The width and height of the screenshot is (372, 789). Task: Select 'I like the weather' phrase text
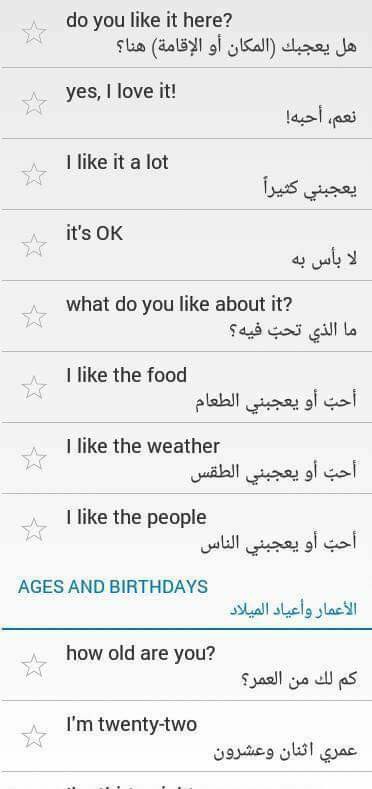coord(143,446)
